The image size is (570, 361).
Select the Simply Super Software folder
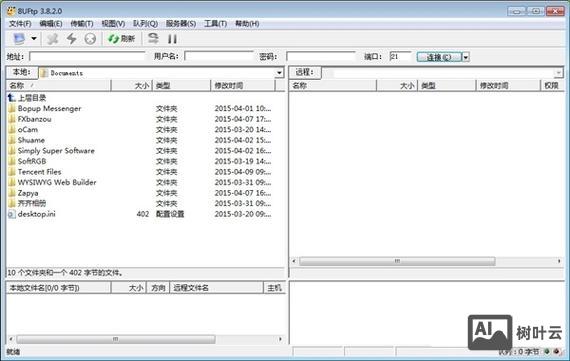[56, 151]
